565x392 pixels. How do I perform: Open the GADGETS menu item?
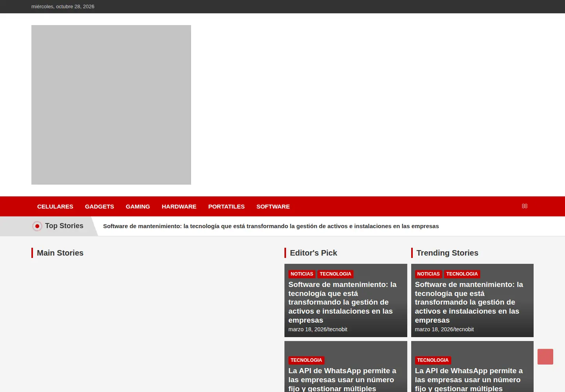100,207
